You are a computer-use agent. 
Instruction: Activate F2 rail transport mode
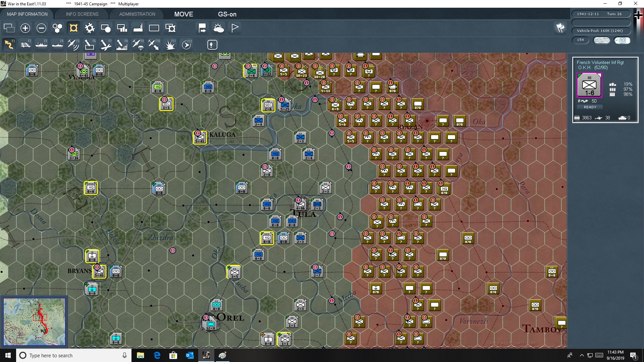25,44
